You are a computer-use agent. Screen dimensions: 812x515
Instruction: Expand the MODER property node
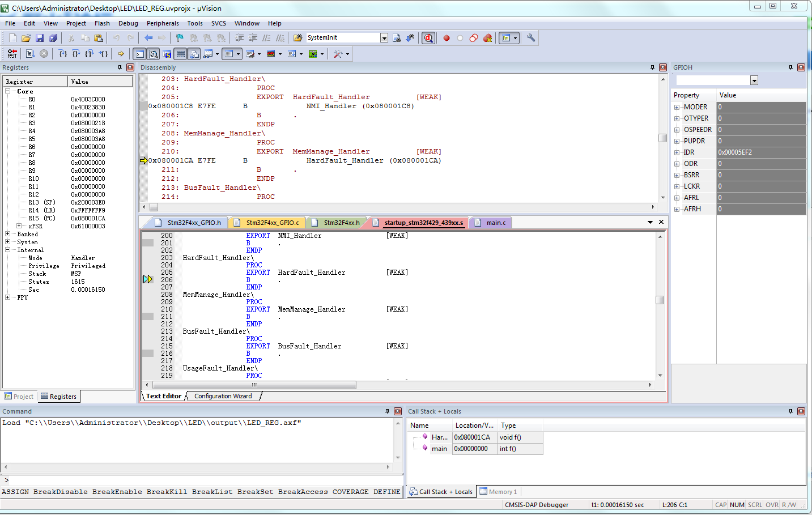coord(677,107)
